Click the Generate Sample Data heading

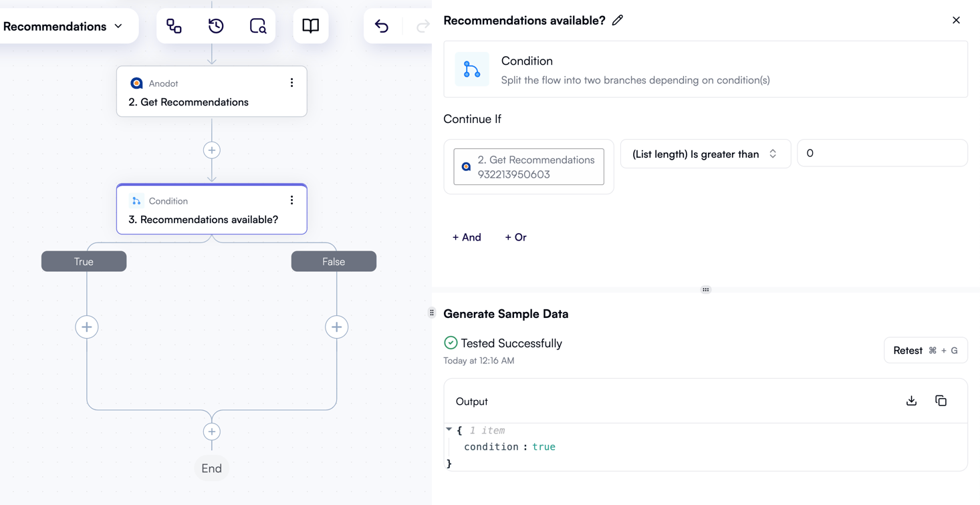click(506, 314)
